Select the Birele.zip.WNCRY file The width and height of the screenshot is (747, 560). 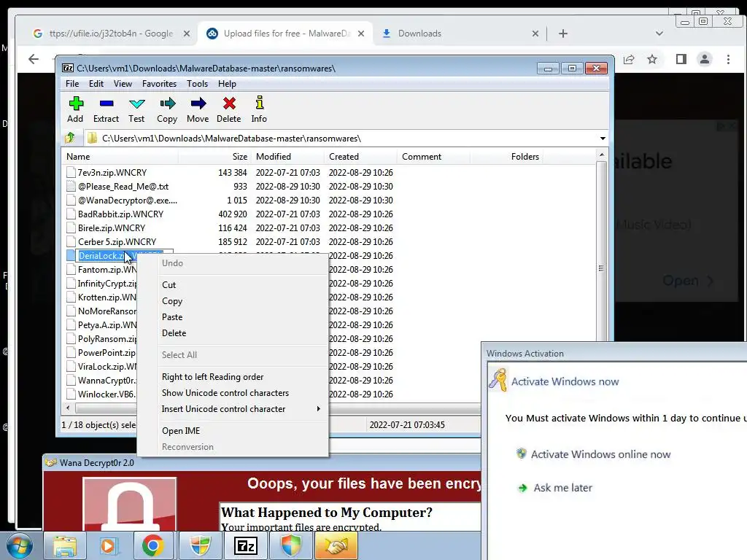point(112,227)
